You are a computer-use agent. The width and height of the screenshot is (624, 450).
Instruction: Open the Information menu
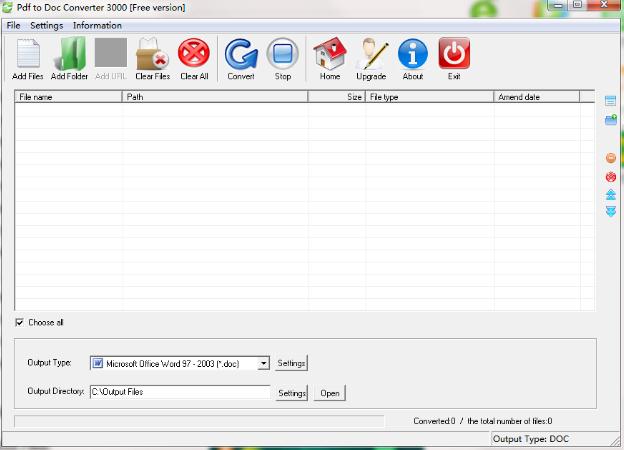[x=97, y=25]
